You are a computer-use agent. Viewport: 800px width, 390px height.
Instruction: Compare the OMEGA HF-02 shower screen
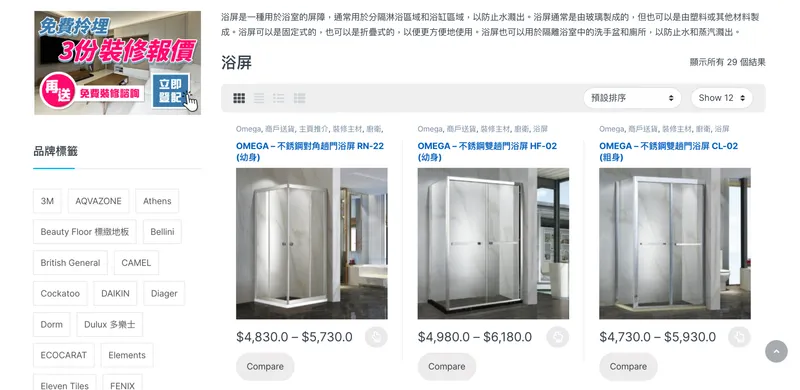pos(447,367)
